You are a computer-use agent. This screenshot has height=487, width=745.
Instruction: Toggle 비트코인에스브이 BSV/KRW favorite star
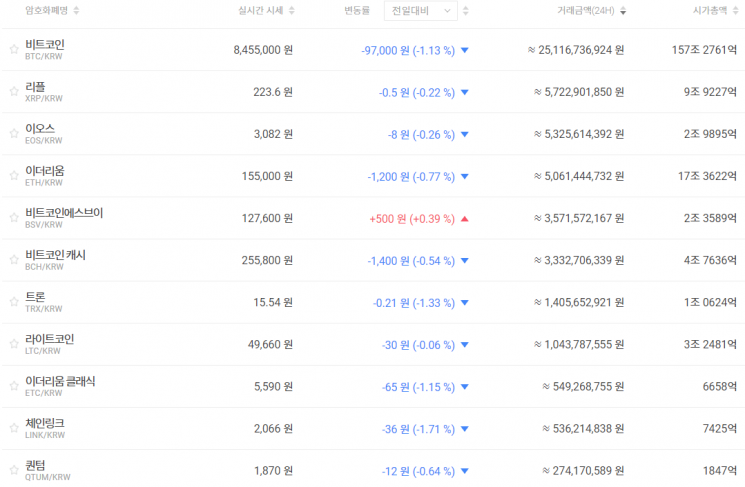(14, 218)
